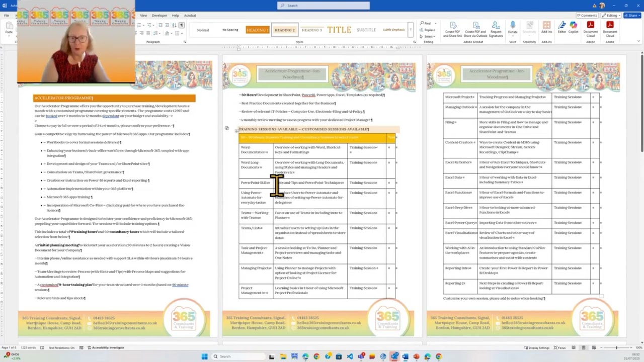The height and width of the screenshot is (362, 644).
Task: Open the View tab
Action: tap(143, 16)
